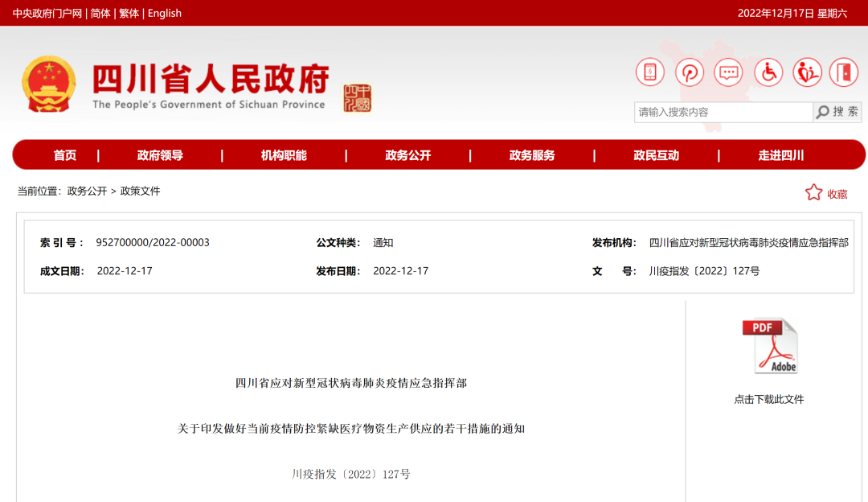The image size is (868, 502).
Task: Click 政策文件 in the breadcrumb
Action: pos(140,191)
